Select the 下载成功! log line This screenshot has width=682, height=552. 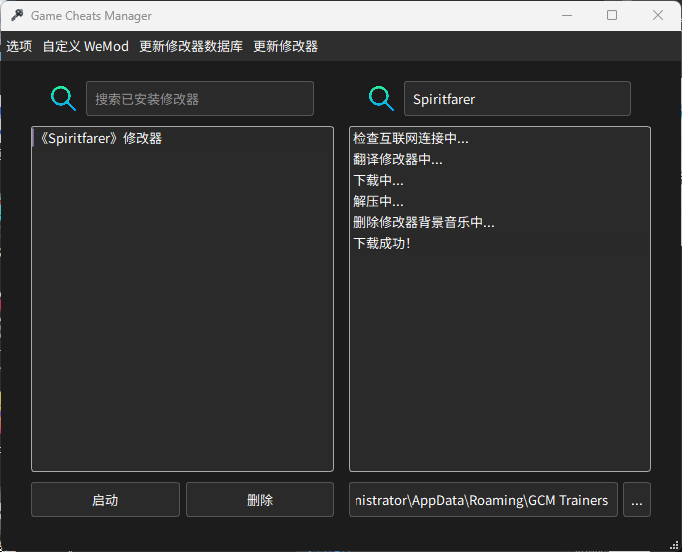coord(382,244)
